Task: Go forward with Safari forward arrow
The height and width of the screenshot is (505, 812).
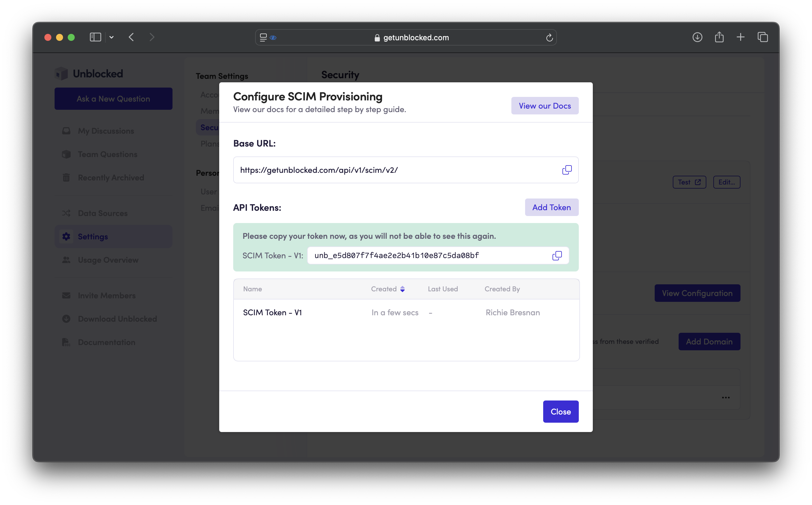Action: (x=152, y=37)
